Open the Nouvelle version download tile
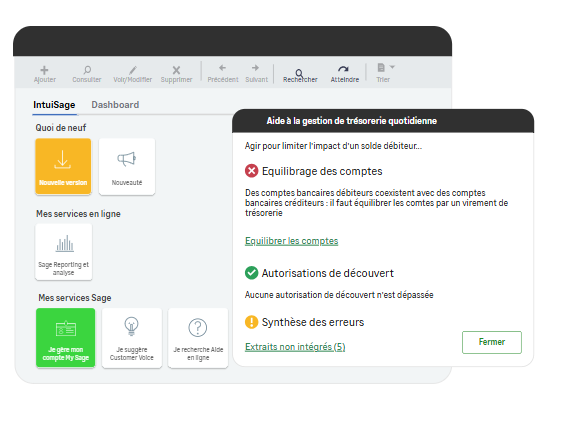This screenshot has height=425, width=573. click(63, 166)
